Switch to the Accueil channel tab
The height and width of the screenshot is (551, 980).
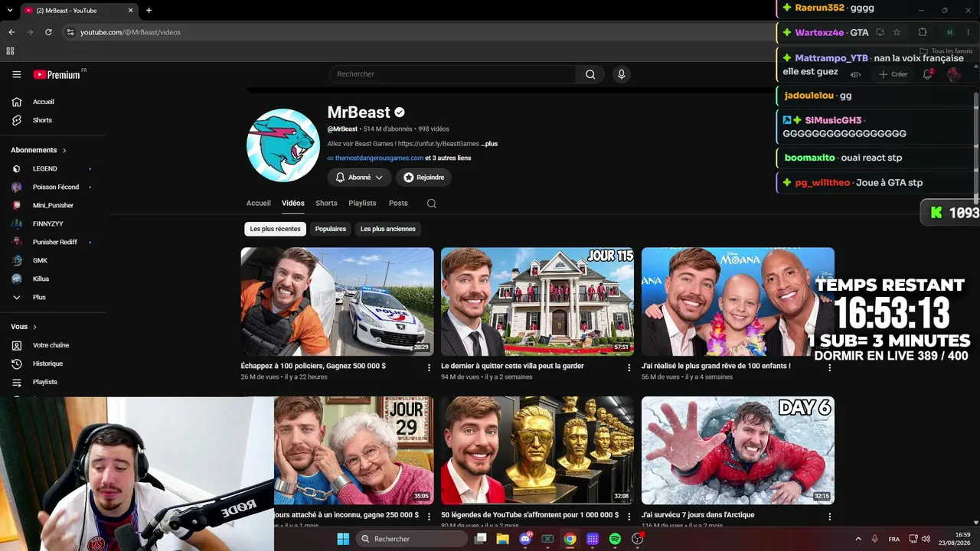pyautogui.click(x=259, y=204)
